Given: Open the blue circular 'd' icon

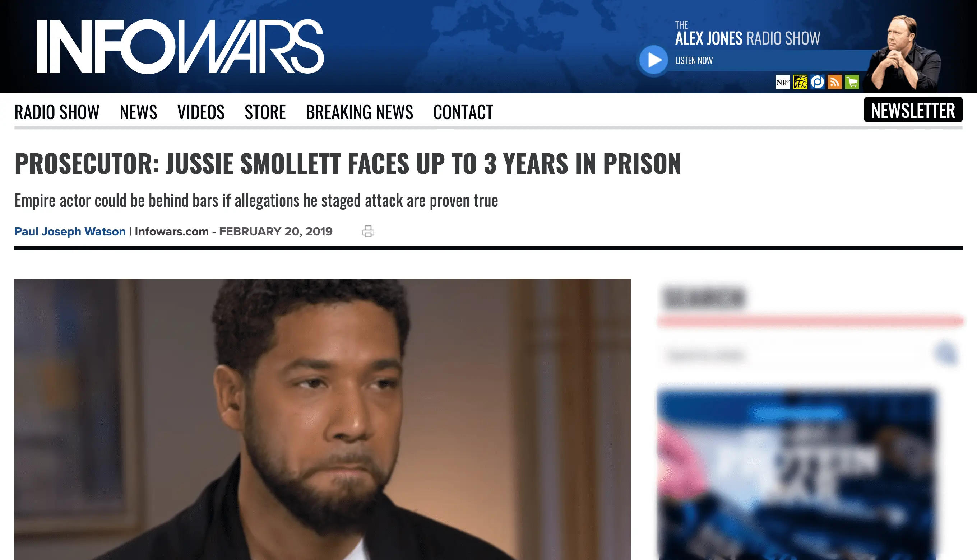Looking at the screenshot, I should 817,82.
